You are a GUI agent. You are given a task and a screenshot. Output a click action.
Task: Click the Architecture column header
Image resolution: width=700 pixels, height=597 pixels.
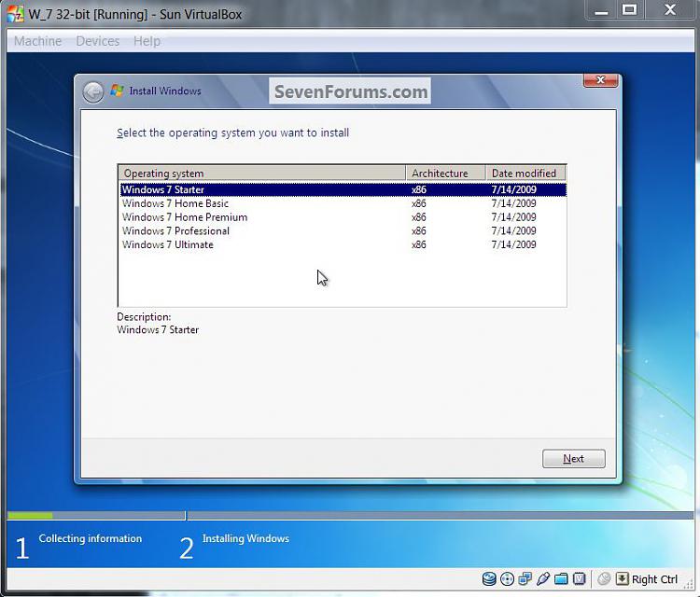445,174
